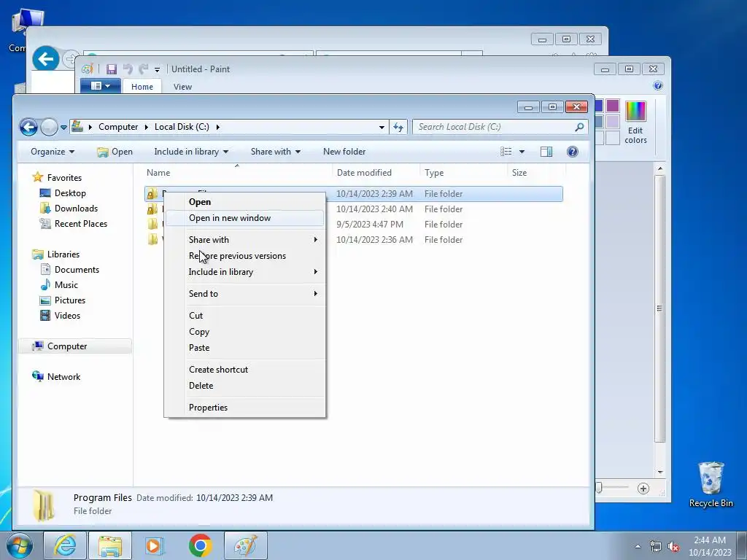Choose Open in new window
This screenshot has height=560, width=747.
245,218
